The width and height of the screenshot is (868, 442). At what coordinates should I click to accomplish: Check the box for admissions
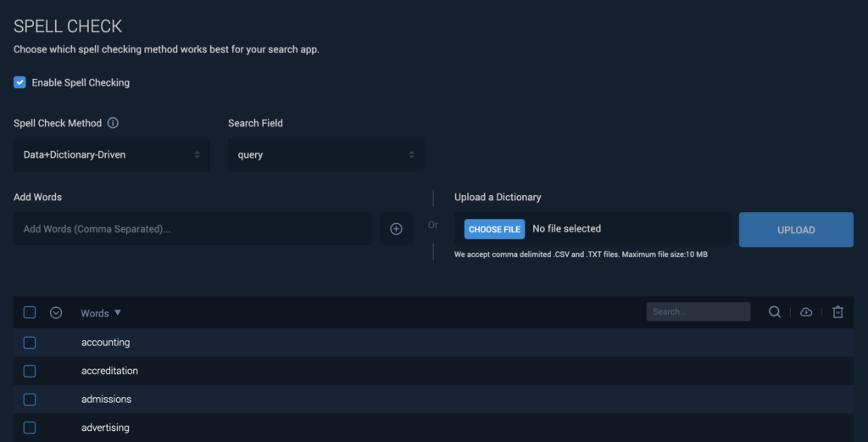click(30, 400)
